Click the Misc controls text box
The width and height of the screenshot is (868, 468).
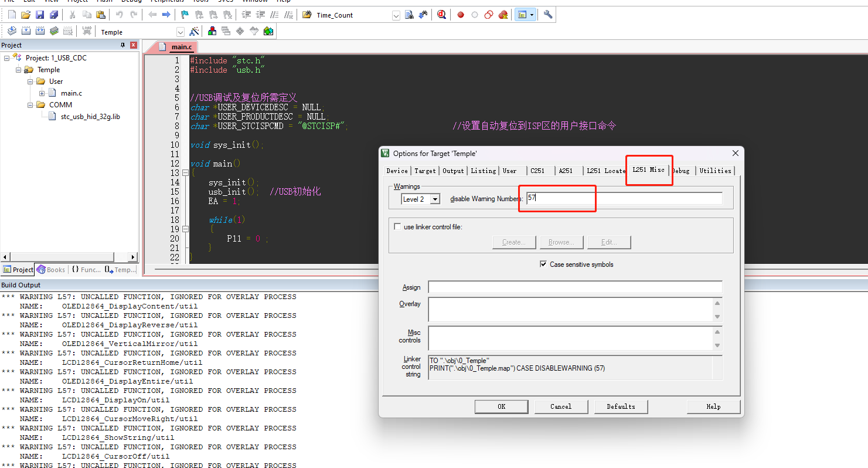point(575,338)
